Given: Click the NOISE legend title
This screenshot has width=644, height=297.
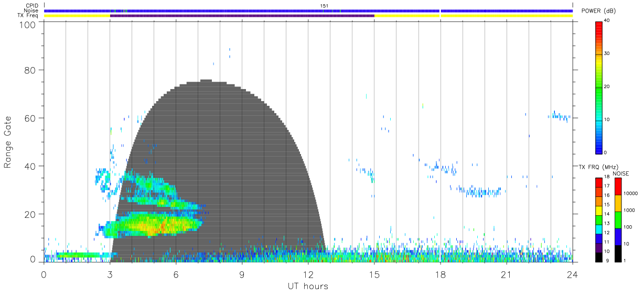Looking at the screenshot, I should click(x=620, y=173).
